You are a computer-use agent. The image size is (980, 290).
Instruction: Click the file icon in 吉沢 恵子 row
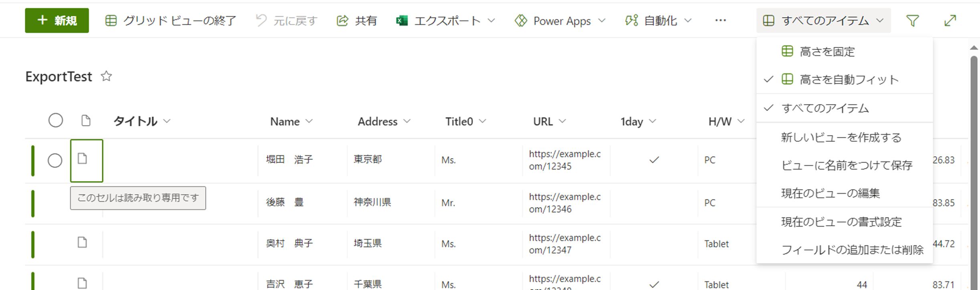point(82,283)
